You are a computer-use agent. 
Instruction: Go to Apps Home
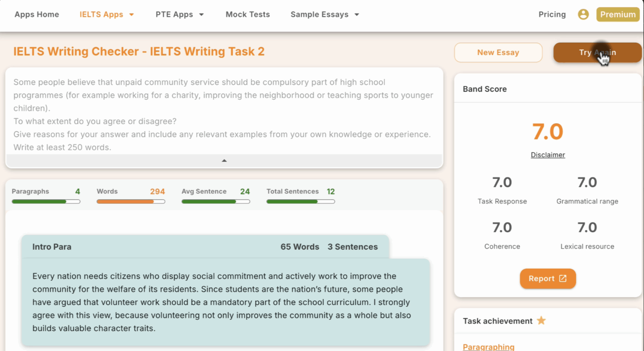point(37,15)
